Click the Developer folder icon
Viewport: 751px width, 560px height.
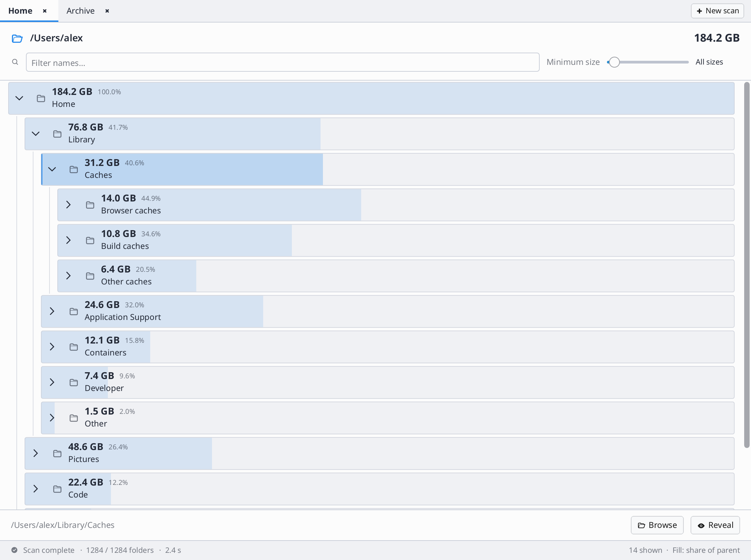(74, 382)
